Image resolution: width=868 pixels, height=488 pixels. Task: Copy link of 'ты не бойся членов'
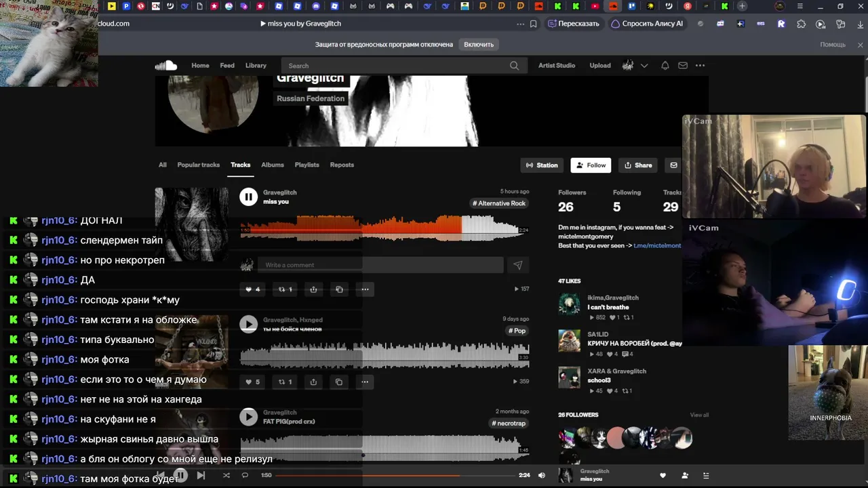tap(339, 382)
